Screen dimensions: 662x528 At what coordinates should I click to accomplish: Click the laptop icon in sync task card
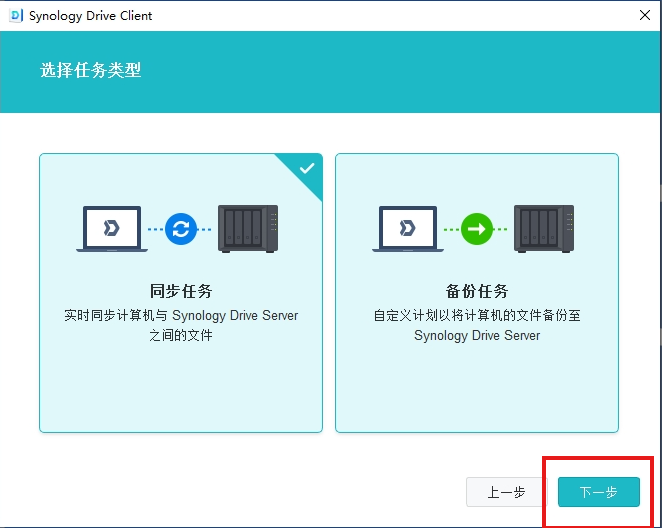pos(111,228)
